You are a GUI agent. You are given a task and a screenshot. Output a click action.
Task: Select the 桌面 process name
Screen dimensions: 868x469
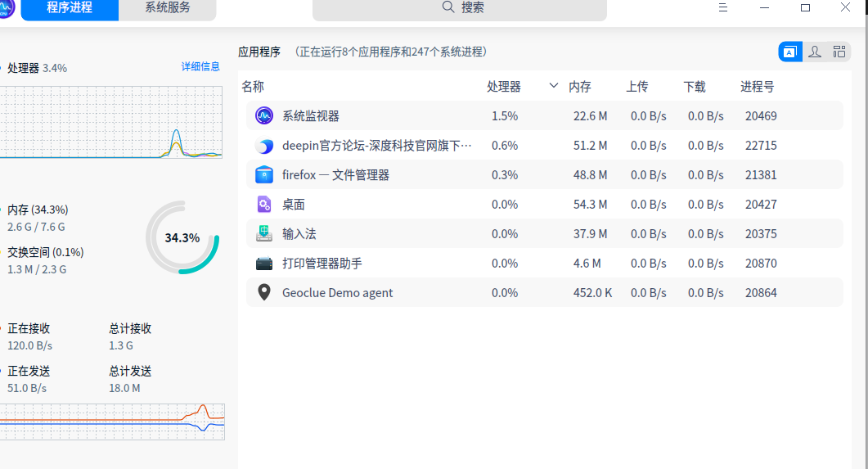pyautogui.click(x=294, y=205)
